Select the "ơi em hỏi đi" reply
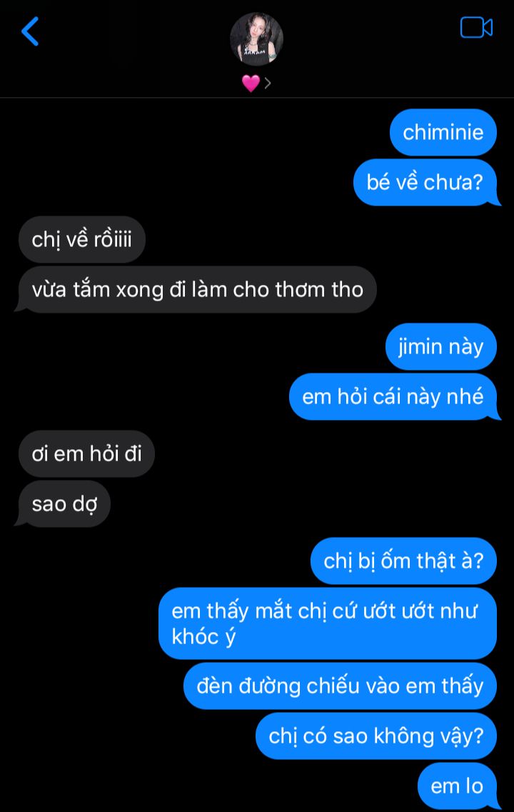Screen dimensions: 514x812 tap(86, 453)
